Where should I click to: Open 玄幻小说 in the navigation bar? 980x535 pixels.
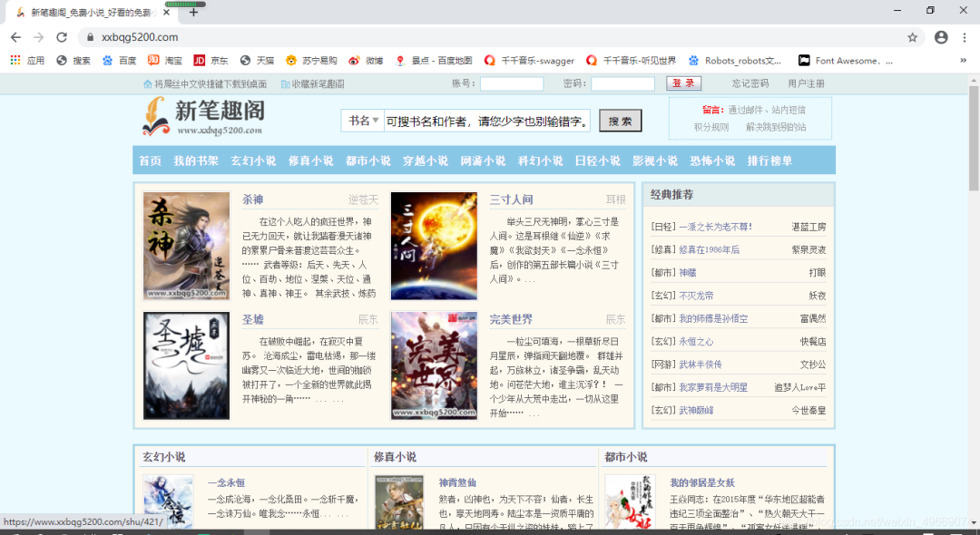tap(253, 160)
